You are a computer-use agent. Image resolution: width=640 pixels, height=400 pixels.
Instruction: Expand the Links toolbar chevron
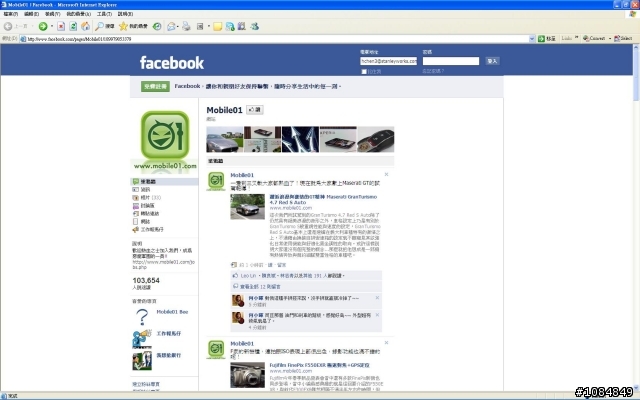coord(577,38)
